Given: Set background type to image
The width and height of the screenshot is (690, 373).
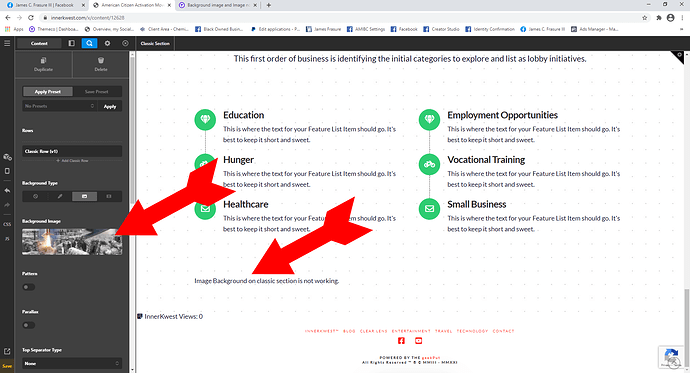Looking at the screenshot, I should [84, 196].
